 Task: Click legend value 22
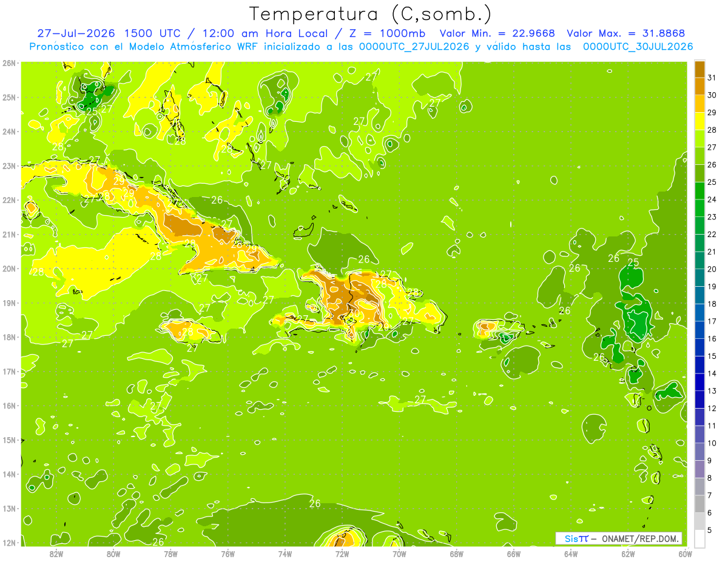coord(712,235)
